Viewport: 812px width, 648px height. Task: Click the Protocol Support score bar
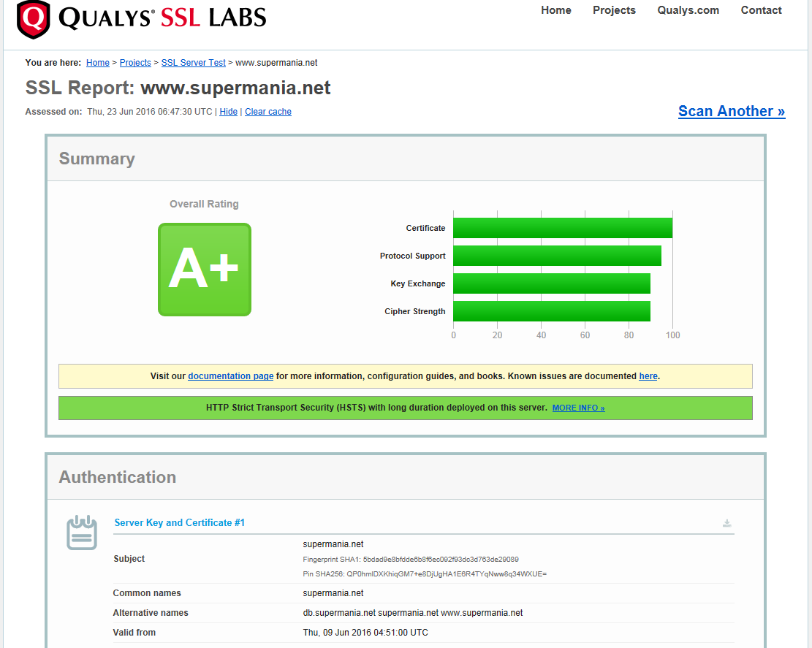click(x=557, y=256)
